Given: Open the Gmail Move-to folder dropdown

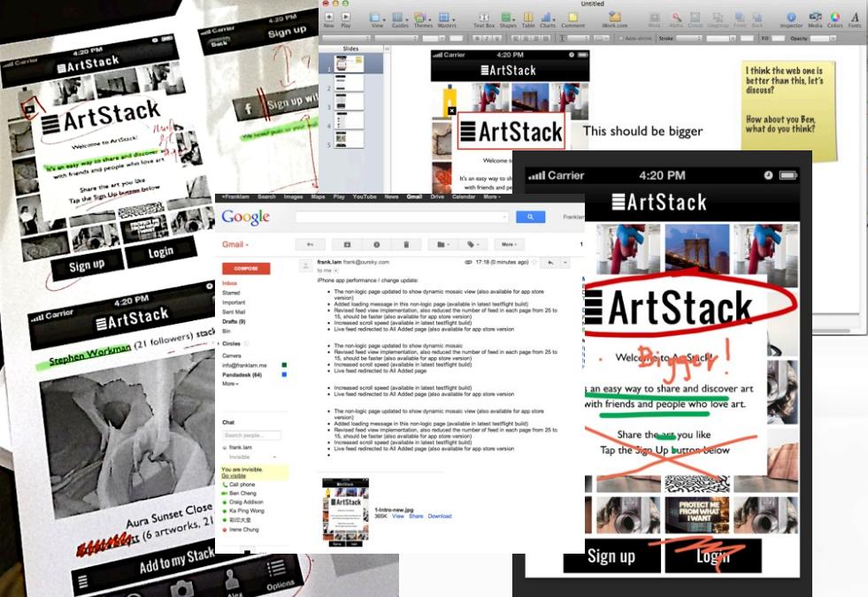Looking at the screenshot, I should (x=442, y=244).
